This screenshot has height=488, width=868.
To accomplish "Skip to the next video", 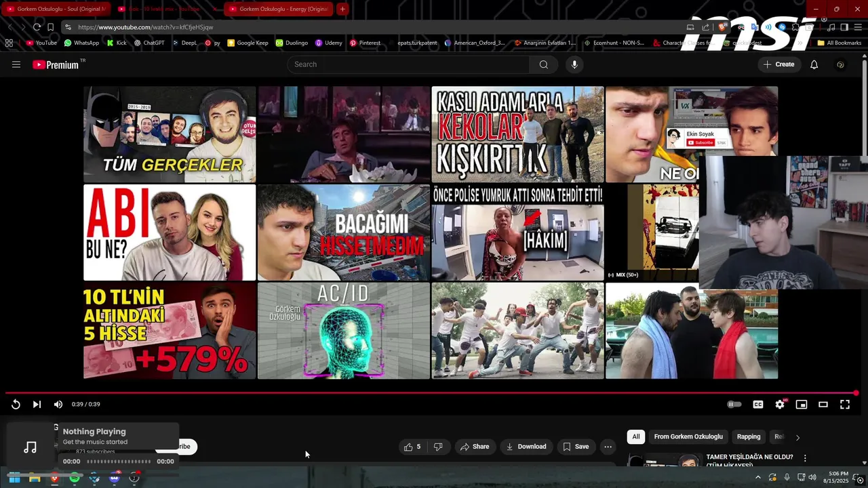I will [x=37, y=405].
